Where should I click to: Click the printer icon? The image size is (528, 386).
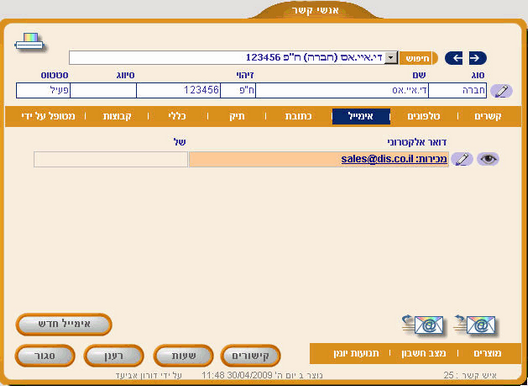tap(29, 41)
